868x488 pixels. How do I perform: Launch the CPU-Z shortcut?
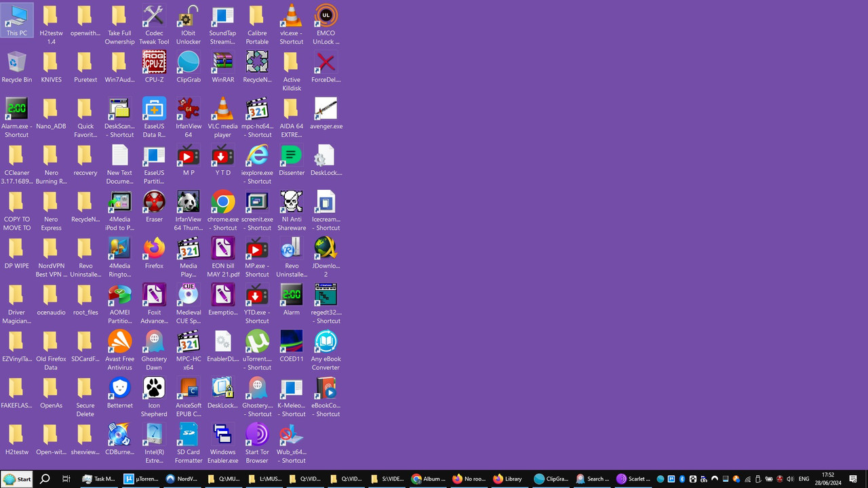[154, 67]
